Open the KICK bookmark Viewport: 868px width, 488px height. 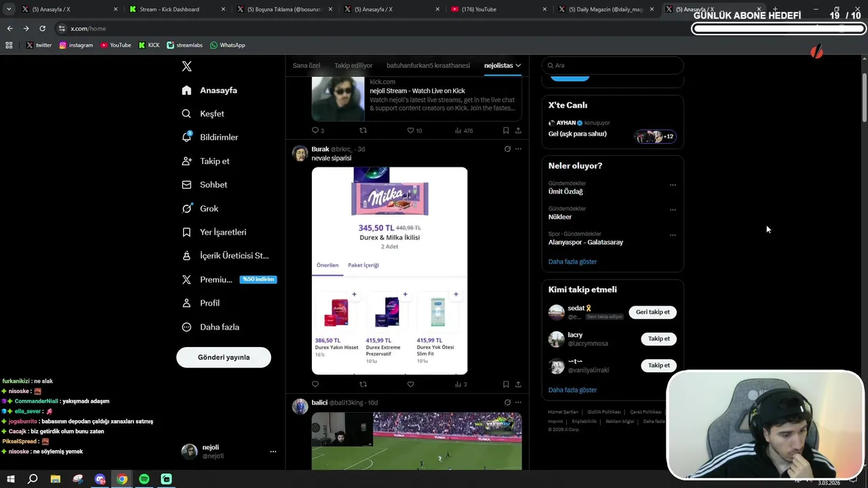click(149, 45)
